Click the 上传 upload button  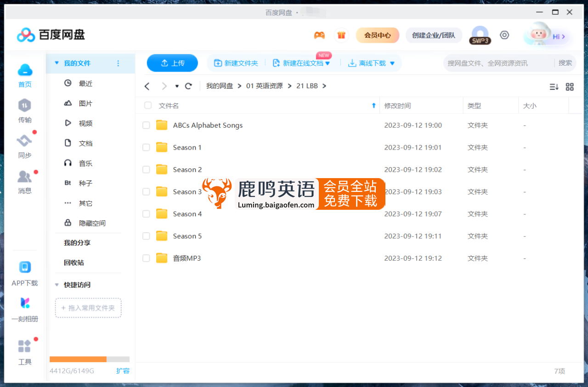click(x=172, y=63)
